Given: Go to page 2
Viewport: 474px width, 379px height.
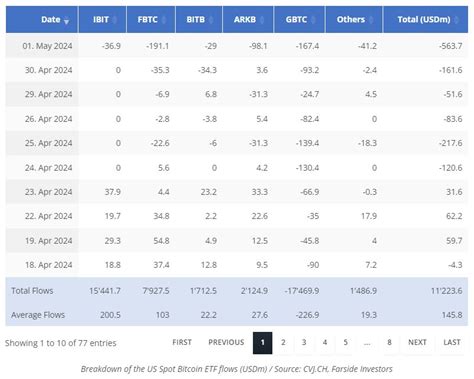Looking at the screenshot, I should (x=283, y=343).
